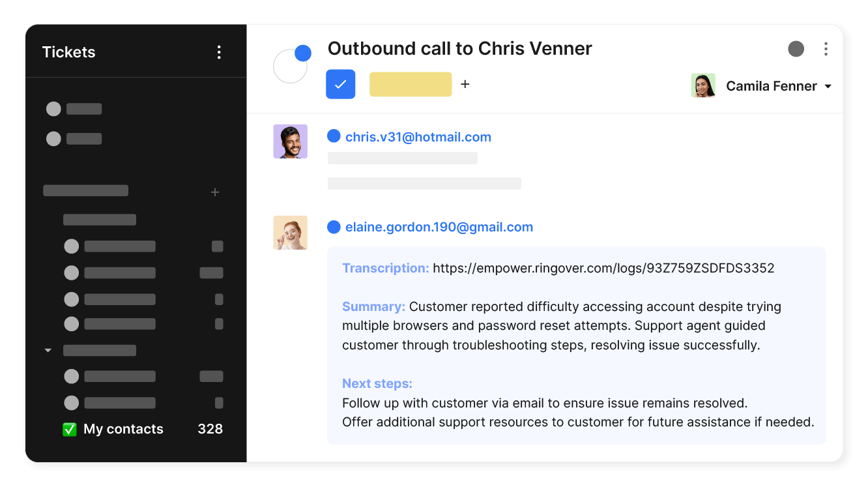
Task: Select the Tickets heading in the sidebar
Action: pos(68,52)
